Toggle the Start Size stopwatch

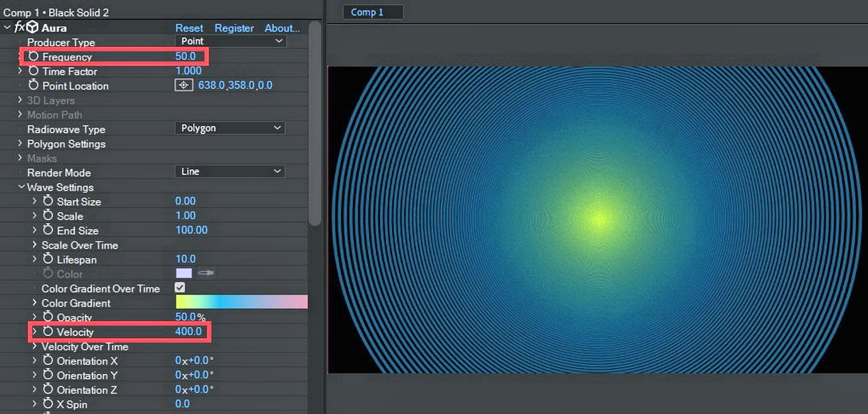tap(48, 201)
